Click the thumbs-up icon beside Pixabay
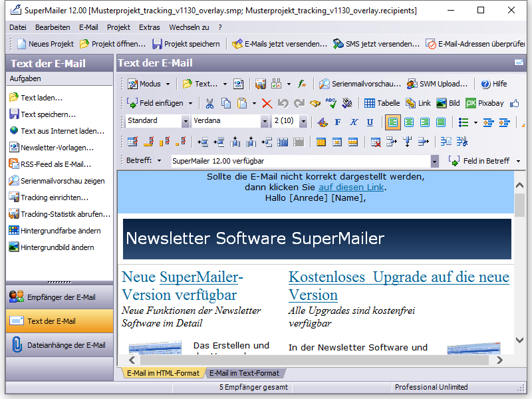The width and height of the screenshot is (532, 399). pyautogui.click(x=514, y=103)
